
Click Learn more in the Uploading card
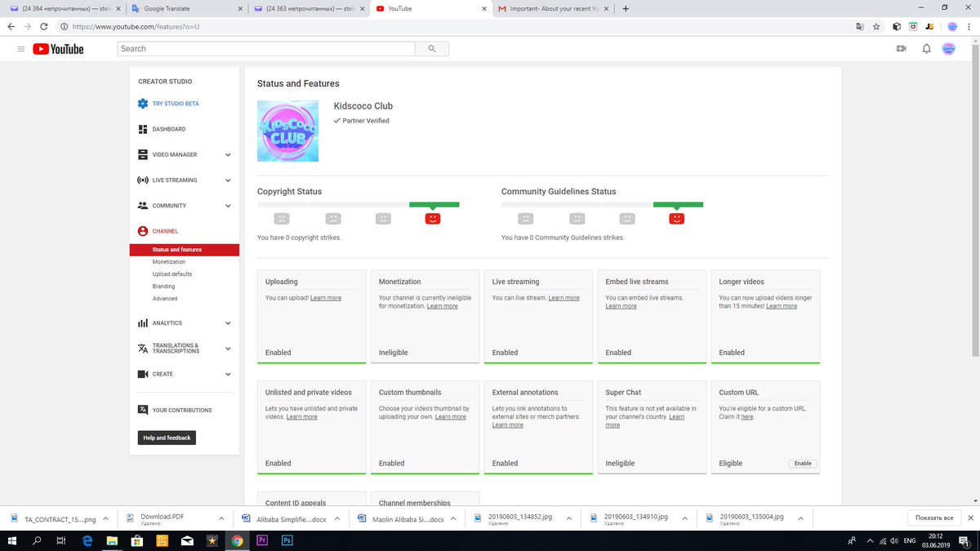click(x=326, y=298)
